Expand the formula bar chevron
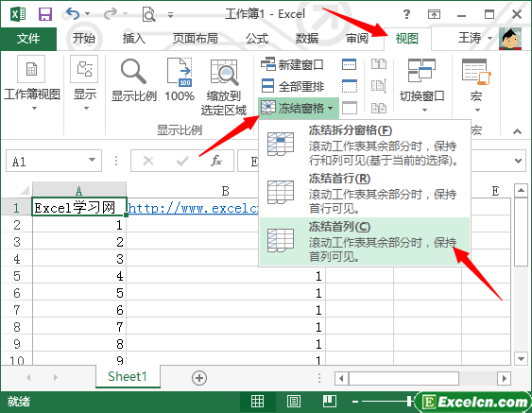Image resolution: width=532 pixels, height=413 pixels. pos(518,161)
